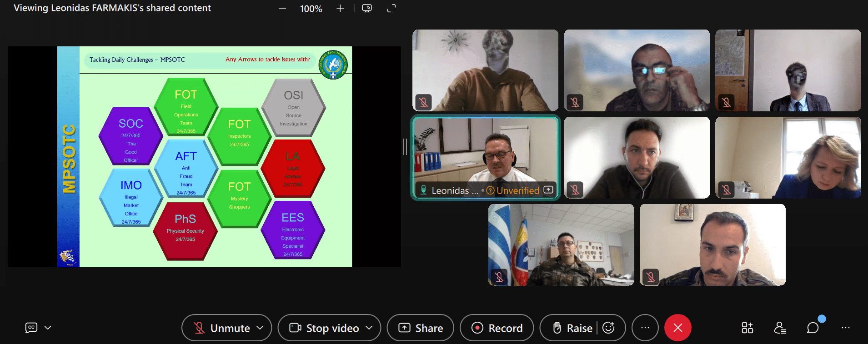This screenshot has height=344, width=868.
Task: Open the pop-out shared content view icon
Action: (367, 9)
